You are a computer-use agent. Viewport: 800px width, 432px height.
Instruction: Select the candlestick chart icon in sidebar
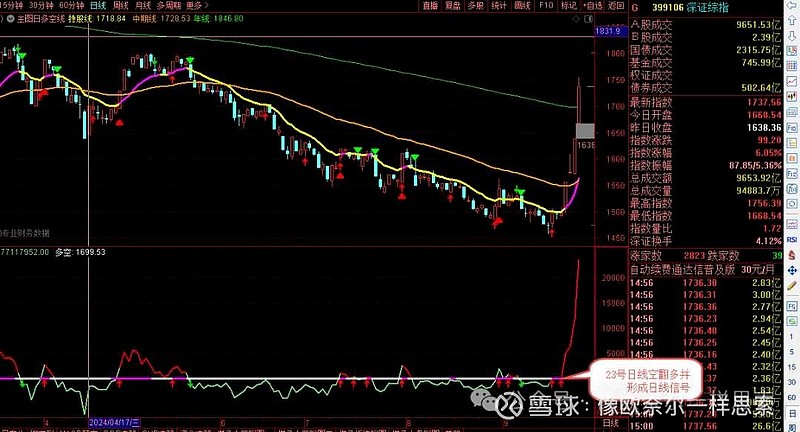[792, 96]
